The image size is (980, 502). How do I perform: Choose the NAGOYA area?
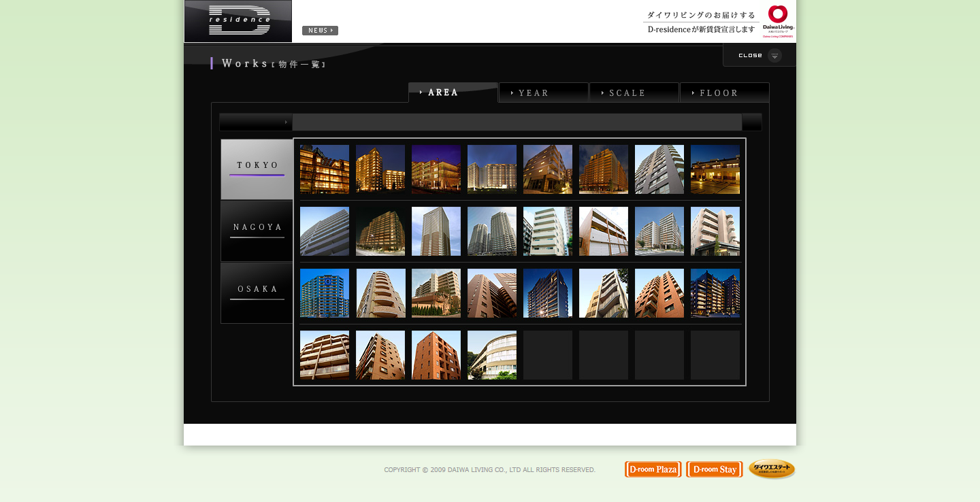coord(257,231)
